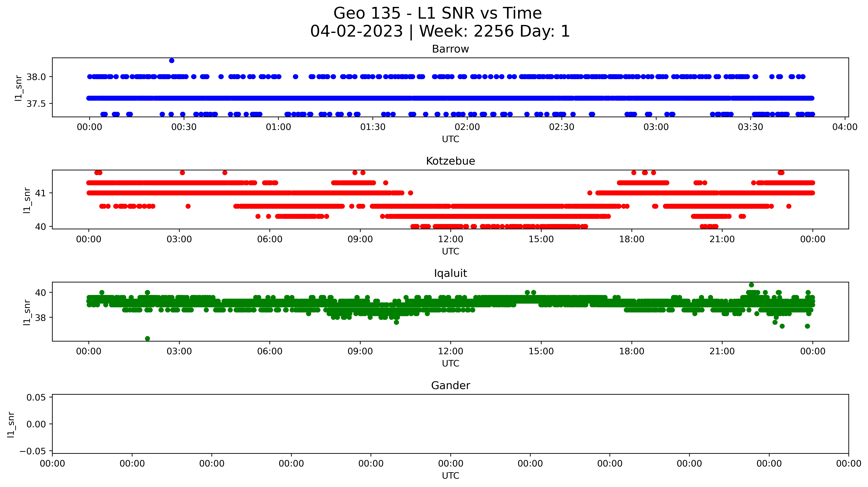Screen dimensions: 868x487
Task: Click the l1_snr y-axis label of Kotzebue
Action: pos(27,200)
